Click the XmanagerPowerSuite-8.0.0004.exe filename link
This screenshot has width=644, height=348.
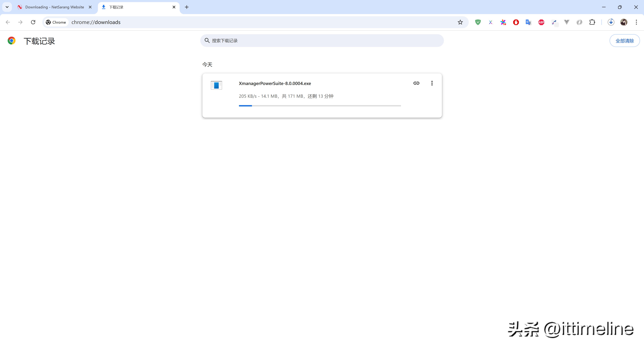click(x=275, y=83)
